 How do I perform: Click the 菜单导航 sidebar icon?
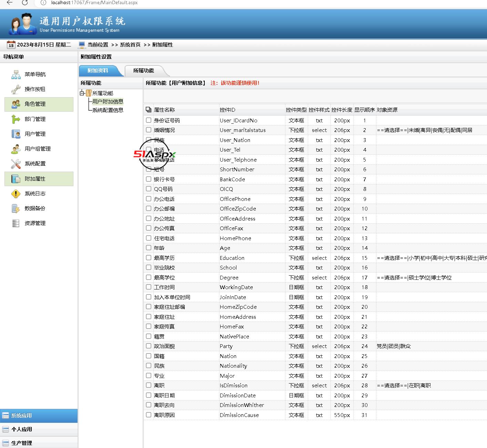click(x=16, y=74)
